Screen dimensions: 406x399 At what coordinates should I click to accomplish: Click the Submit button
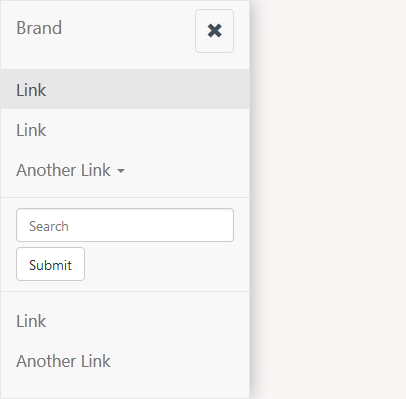(x=50, y=264)
